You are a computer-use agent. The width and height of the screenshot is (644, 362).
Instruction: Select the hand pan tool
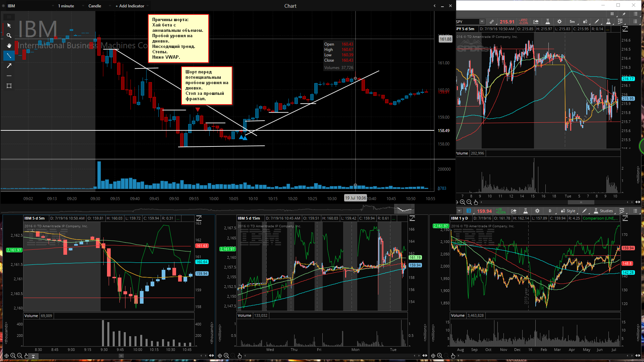click(x=9, y=46)
